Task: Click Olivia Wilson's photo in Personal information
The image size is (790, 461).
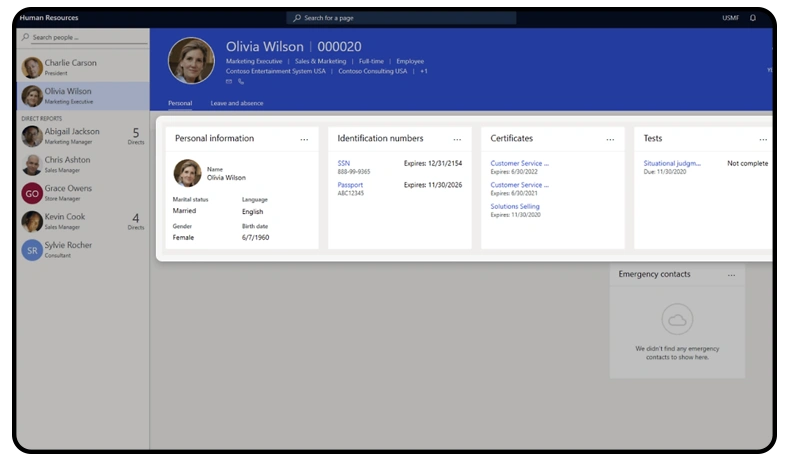Action: pos(187,173)
